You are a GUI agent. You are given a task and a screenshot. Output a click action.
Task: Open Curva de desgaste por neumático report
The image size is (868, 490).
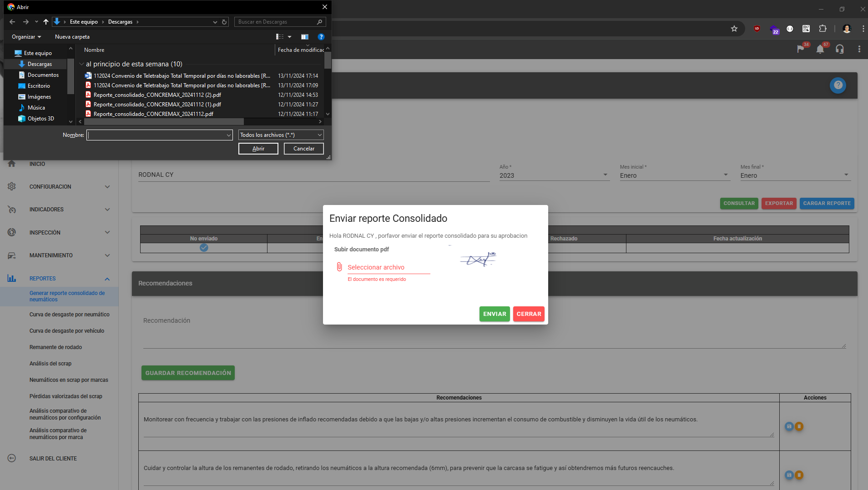point(69,315)
